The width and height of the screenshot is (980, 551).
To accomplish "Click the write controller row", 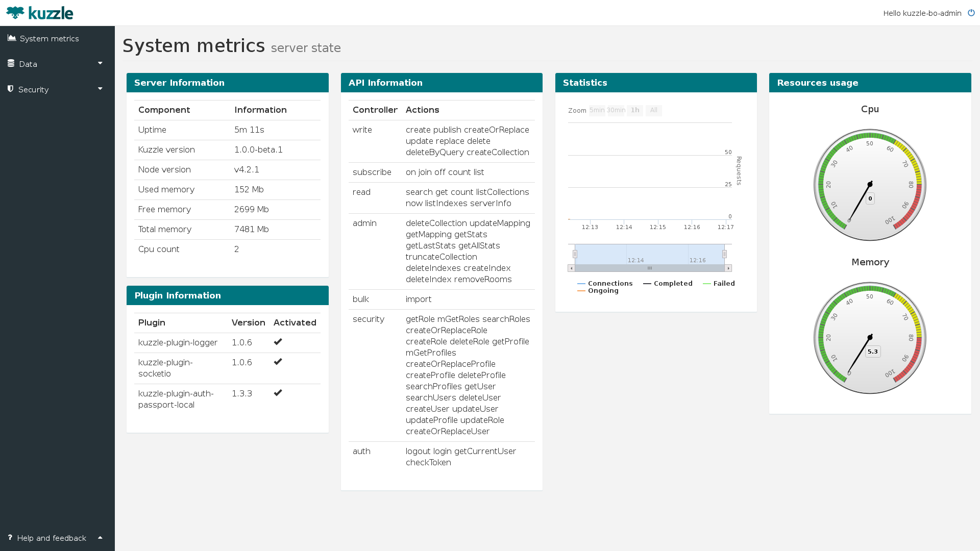I will pos(442,141).
